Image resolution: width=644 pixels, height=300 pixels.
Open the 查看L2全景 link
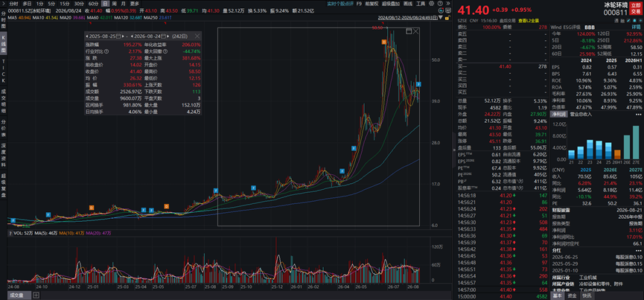click(528, 21)
